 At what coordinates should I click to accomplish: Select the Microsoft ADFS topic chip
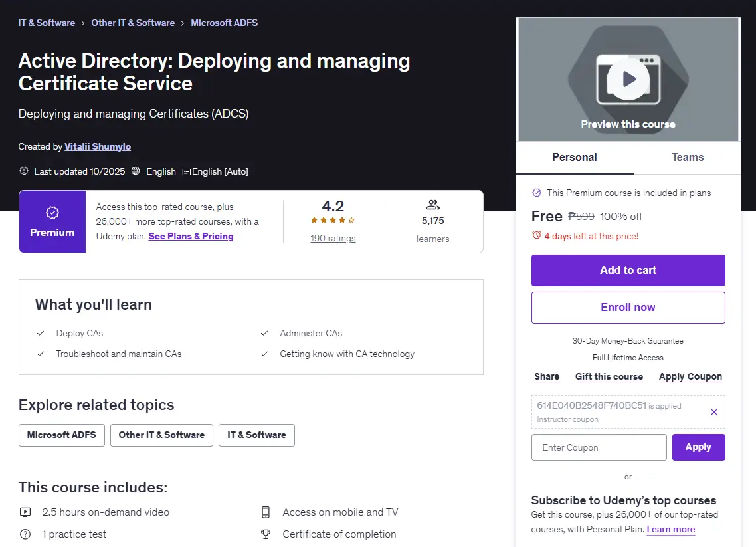tap(62, 435)
